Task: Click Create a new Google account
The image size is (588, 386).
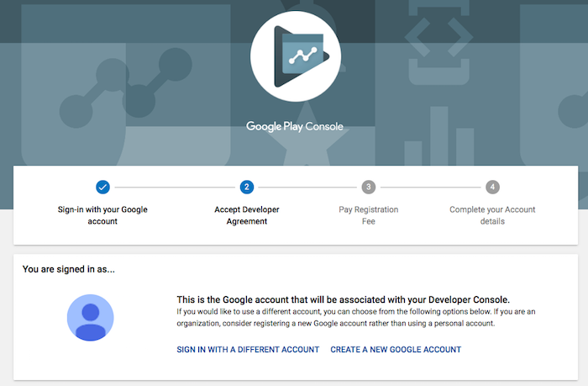Action: [x=396, y=350]
